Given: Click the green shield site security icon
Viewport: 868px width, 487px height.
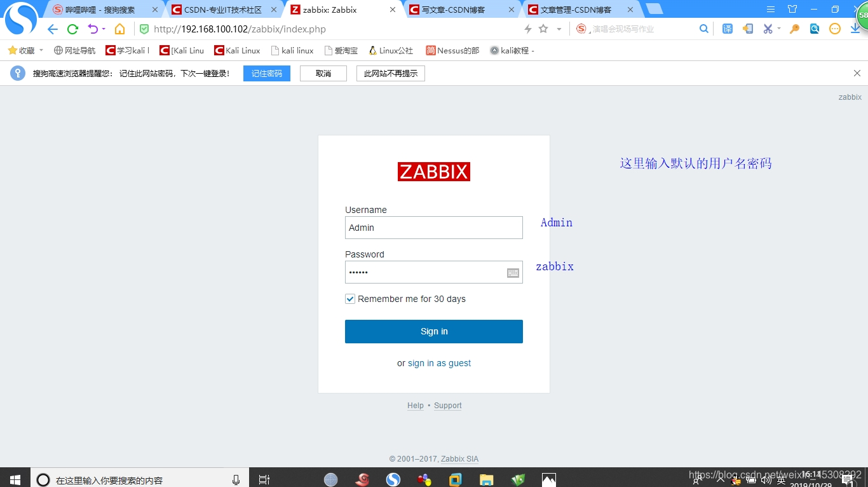Looking at the screenshot, I should [144, 29].
